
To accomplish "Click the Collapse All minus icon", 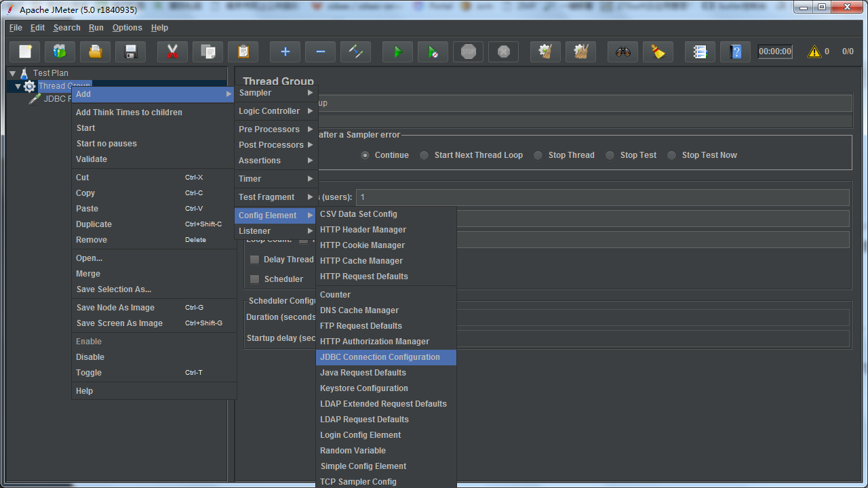I will tap(321, 52).
